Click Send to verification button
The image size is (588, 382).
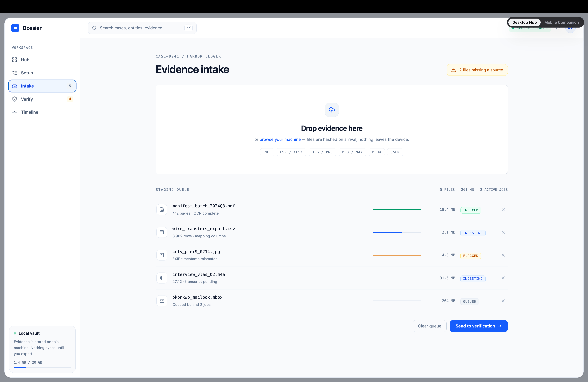click(479, 326)
